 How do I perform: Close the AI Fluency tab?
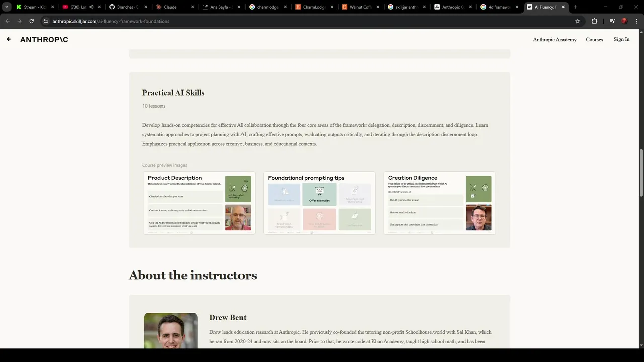pyautogui.click(x=563, y=7)
